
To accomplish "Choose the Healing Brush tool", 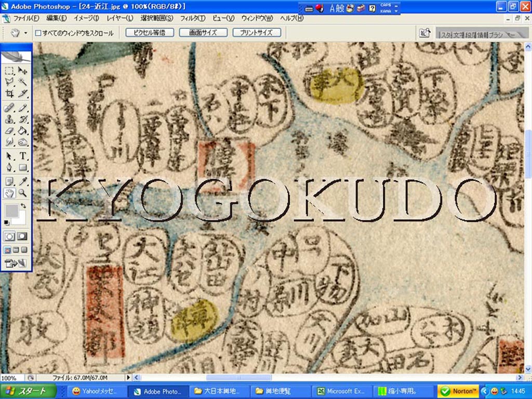I will [x=9, y=108].
